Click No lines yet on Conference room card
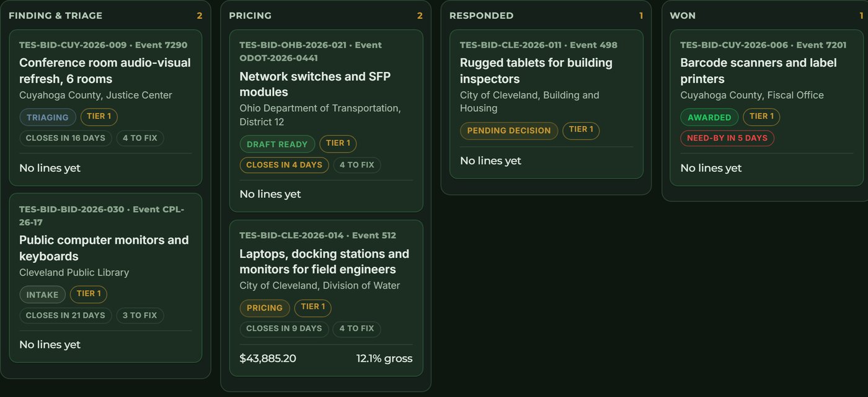The width and height of the screenshot is (868, 397). coord(50,168)
